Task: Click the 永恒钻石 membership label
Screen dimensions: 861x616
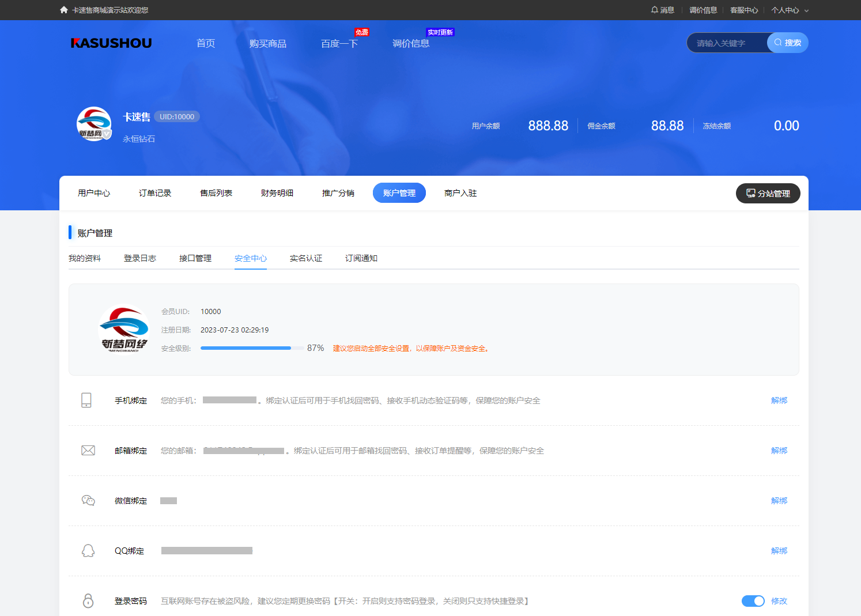Action: click(139, 139)
